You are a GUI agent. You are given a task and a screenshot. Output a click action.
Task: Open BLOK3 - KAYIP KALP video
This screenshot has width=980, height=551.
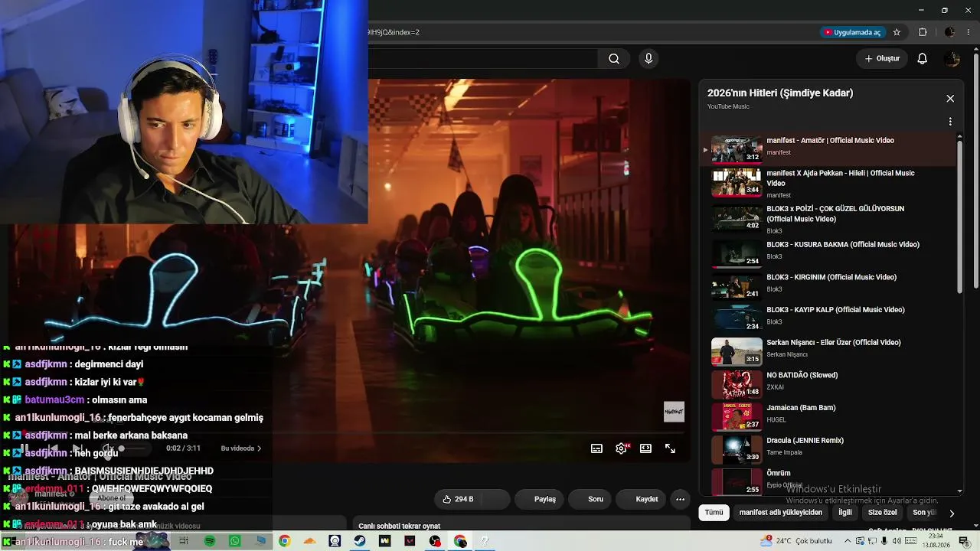(829, 319)
